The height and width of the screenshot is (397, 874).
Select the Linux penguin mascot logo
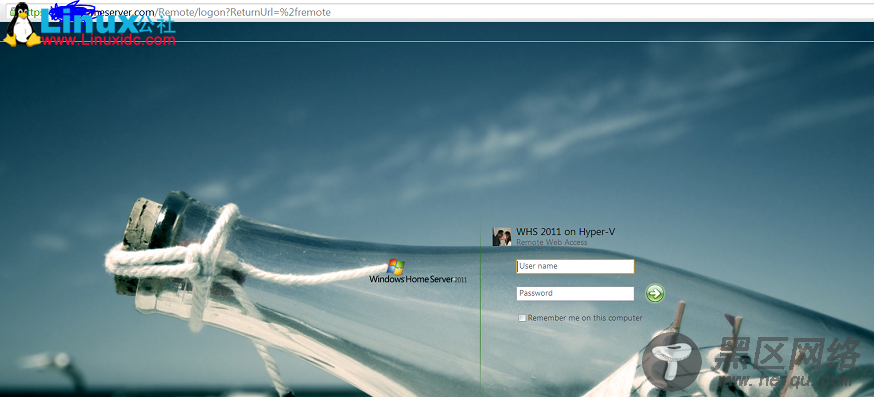click(21, 24)
